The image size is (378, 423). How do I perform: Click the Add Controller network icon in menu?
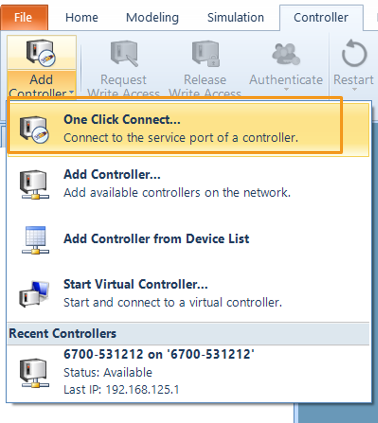click(34, 184)
